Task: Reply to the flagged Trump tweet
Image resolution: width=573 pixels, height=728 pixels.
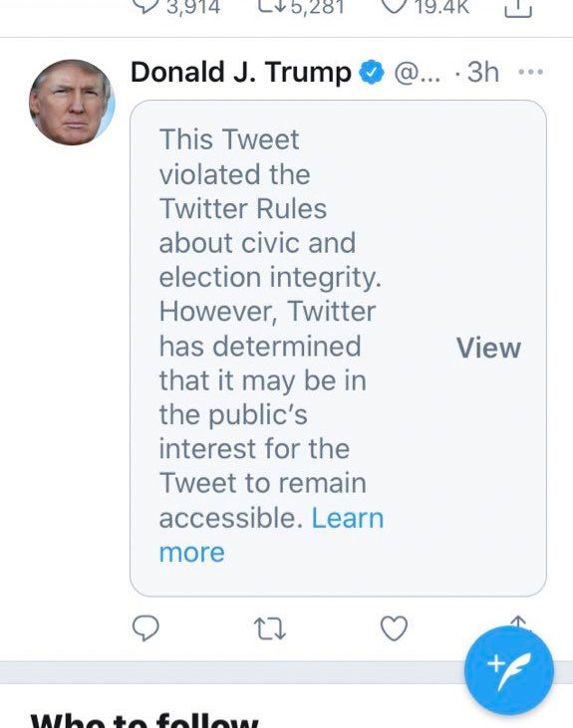Action: pyautogui.click(x=145, y=628)
